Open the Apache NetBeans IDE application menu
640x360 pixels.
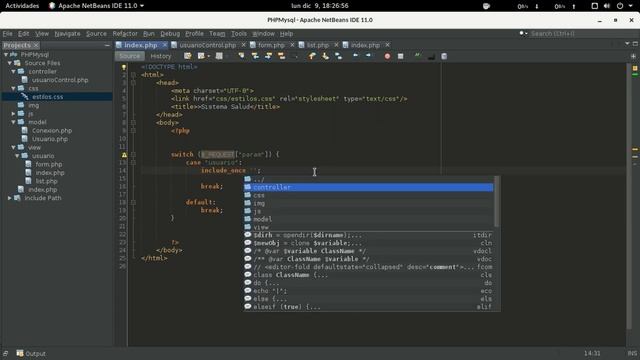[97, 6]
